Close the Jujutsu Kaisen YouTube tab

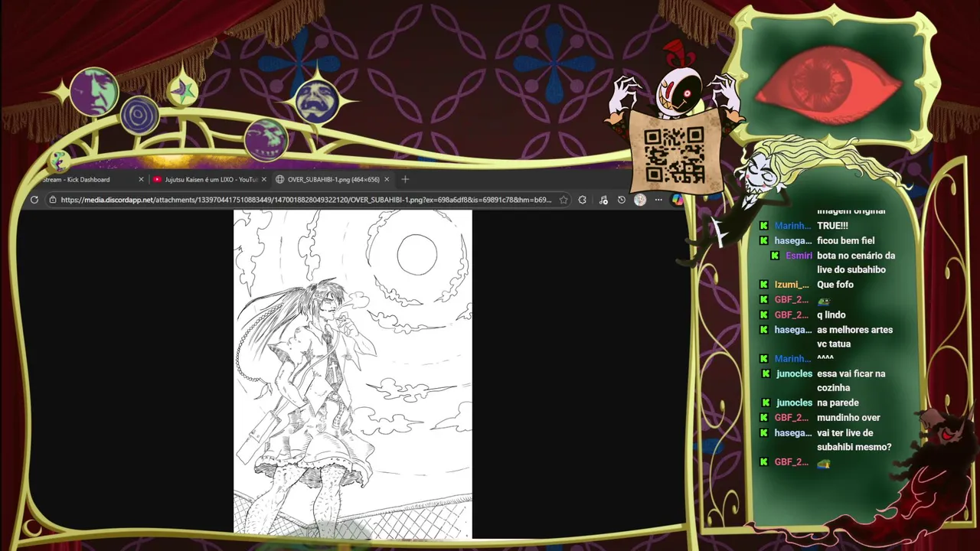coord(264,179)
